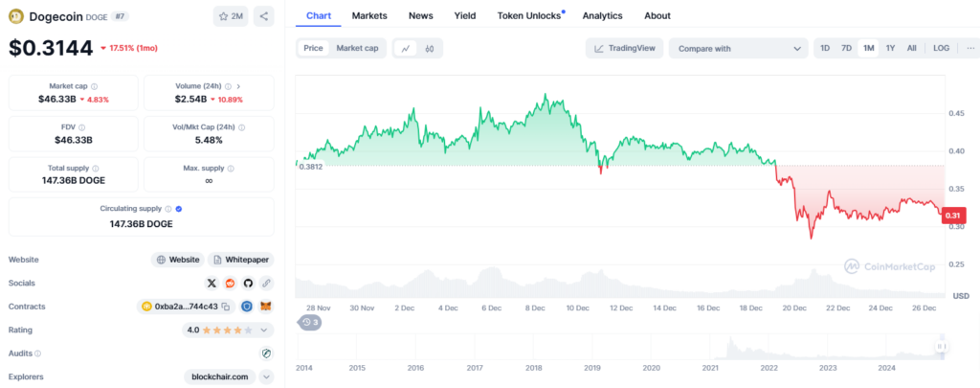Select the 1Y time range
The image size is (980, 388).
point(890,49)
